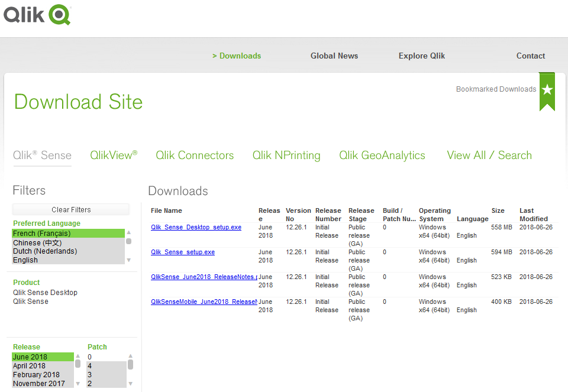Open View All / Search tab

[489, 155]
